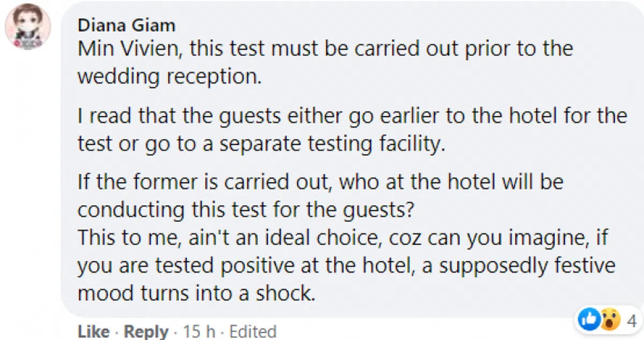Click the 'you are tested positive' line
Screen dimensions: 644x340
(x=346, y=266)
